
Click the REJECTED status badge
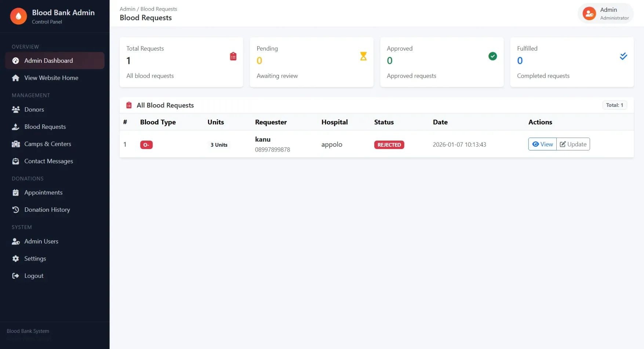(x=389, y=145)
